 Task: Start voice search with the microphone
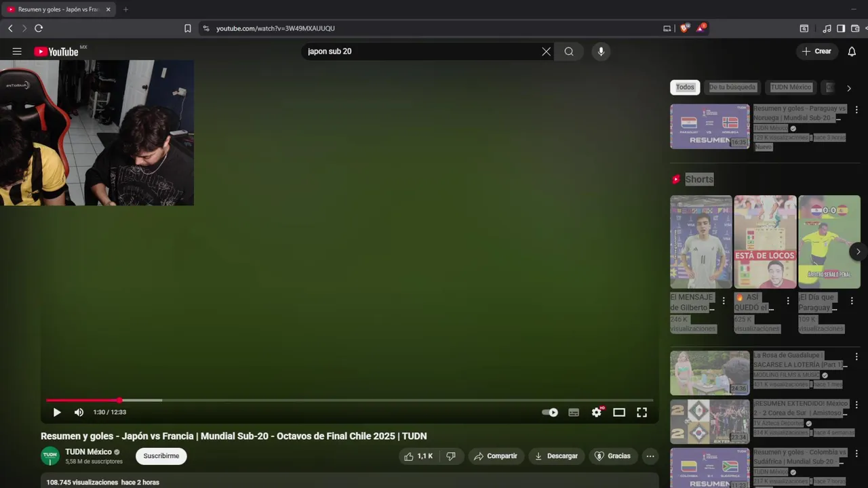pos(601,52)
